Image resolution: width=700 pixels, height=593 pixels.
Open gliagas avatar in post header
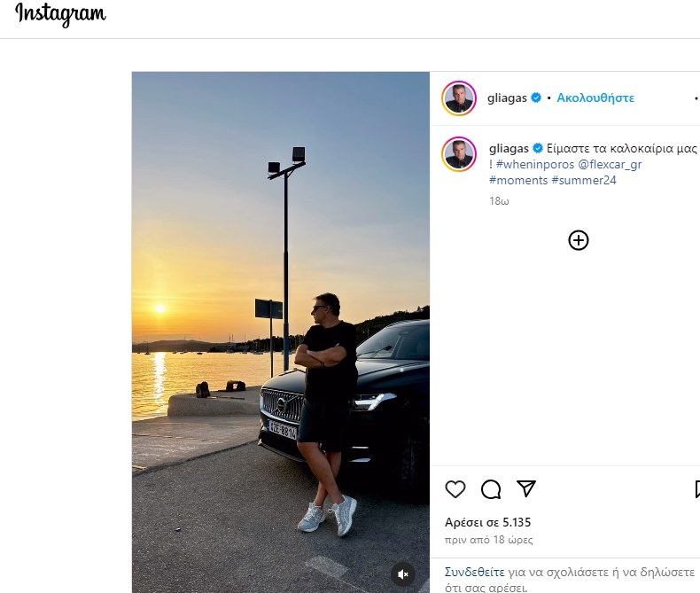[459, 98]
